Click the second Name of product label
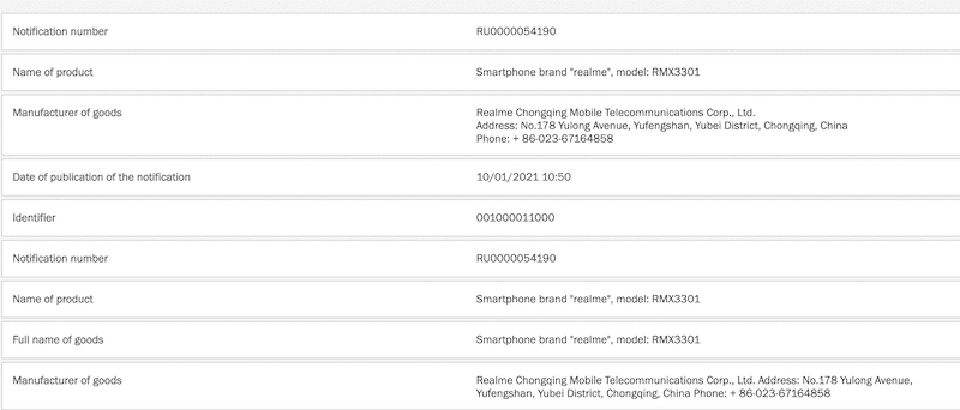The height and width of the screenshot is (410, 960). point(53,299)
